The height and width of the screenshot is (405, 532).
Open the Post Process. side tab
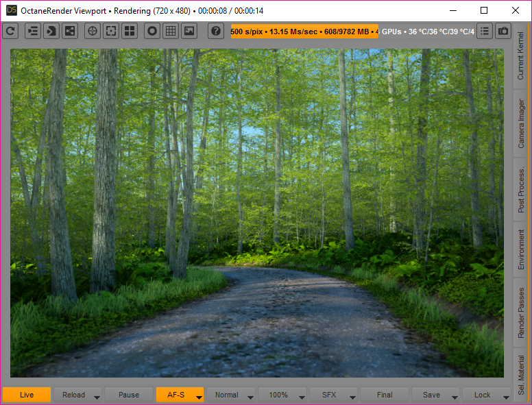[521, 189]
